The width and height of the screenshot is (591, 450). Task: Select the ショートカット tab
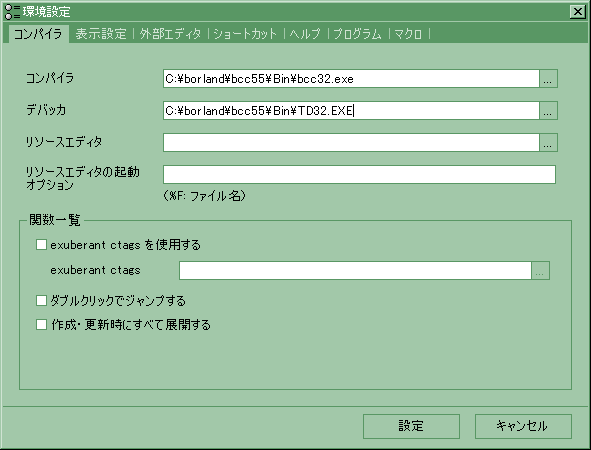point(245,34)
